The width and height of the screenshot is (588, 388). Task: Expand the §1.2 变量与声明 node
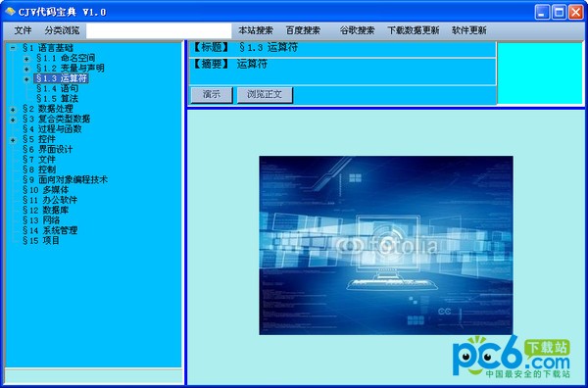tap(26, 69)
